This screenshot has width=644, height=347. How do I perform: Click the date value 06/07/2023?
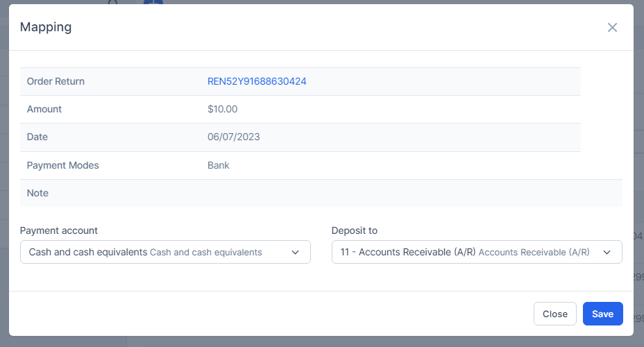233,137
